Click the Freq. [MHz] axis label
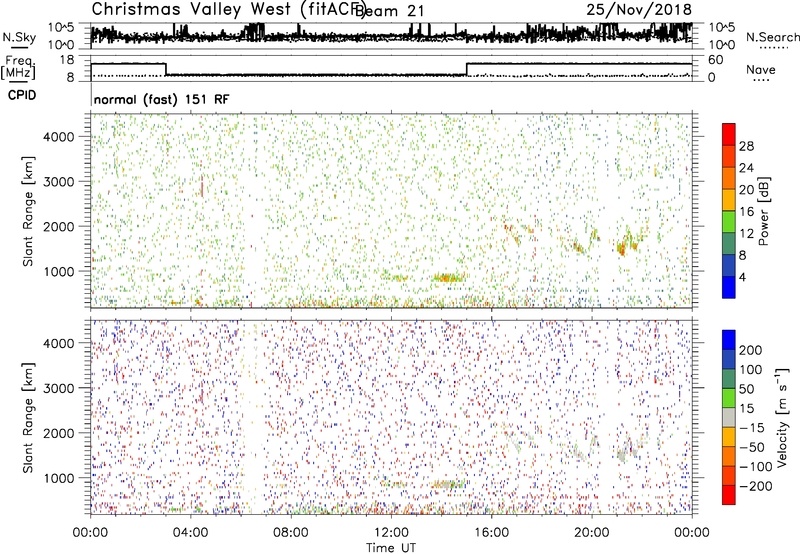800x554 pixels. [x=18, y=67]
